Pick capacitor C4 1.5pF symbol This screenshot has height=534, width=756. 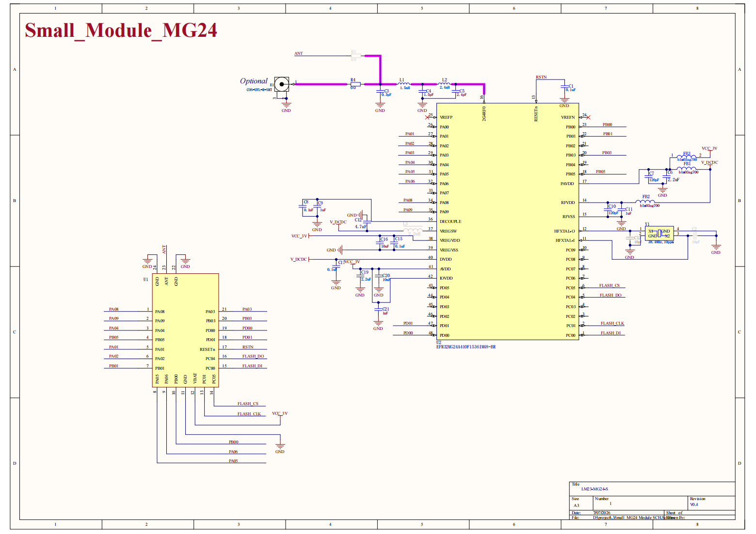[x=422, y=91]
